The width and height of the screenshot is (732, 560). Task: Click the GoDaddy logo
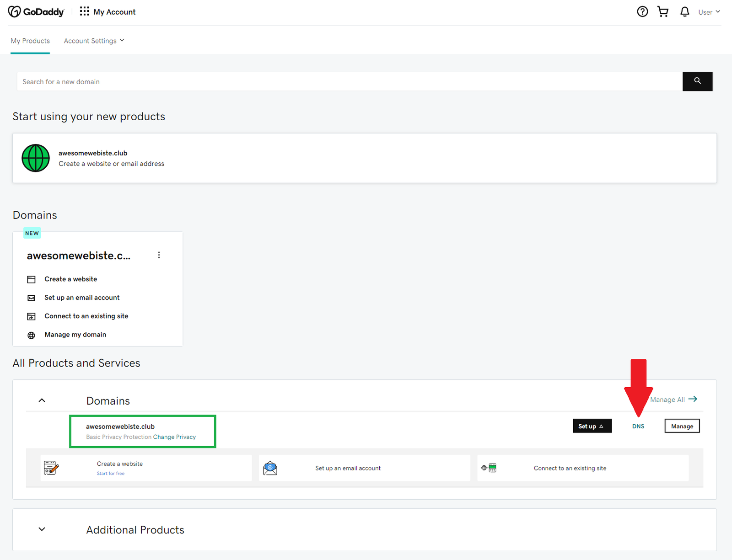tap(36, 12)
